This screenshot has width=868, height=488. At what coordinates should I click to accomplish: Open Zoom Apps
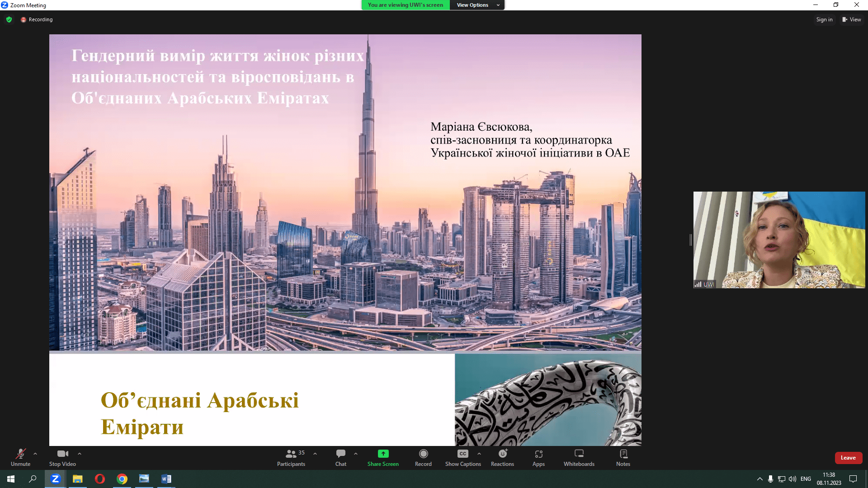point(538,454)
